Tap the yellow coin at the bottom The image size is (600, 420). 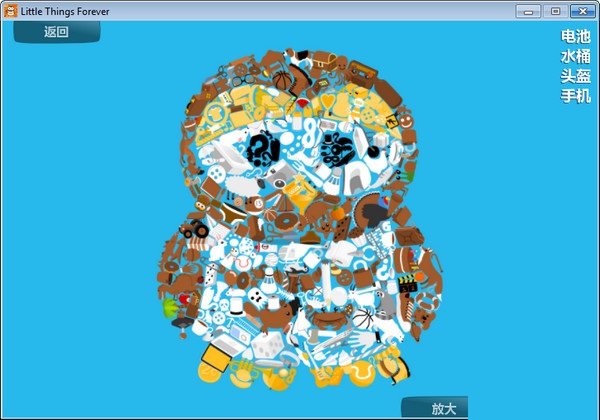point(209,373)
